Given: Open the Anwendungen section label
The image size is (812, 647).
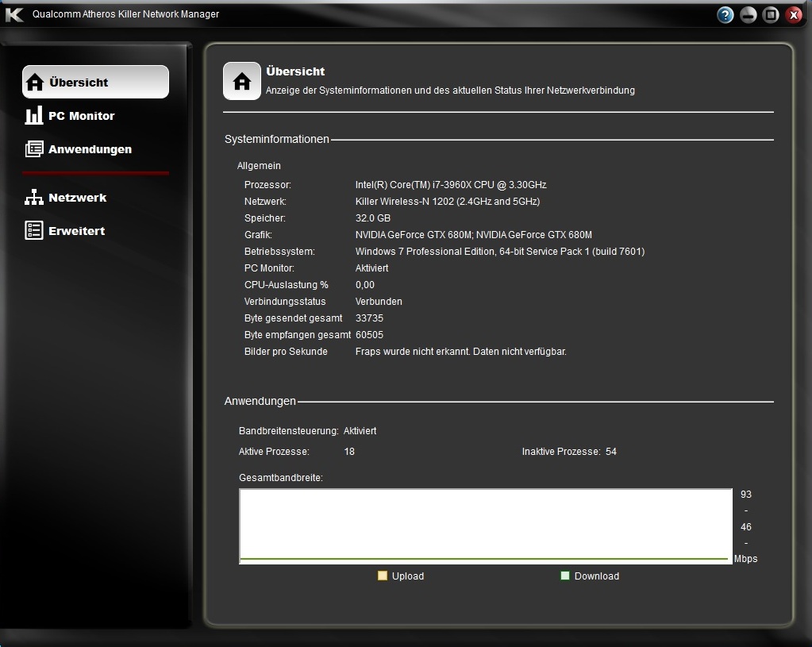Looking at the screenshot, I should pyautogui.click(x=90, y=149).
